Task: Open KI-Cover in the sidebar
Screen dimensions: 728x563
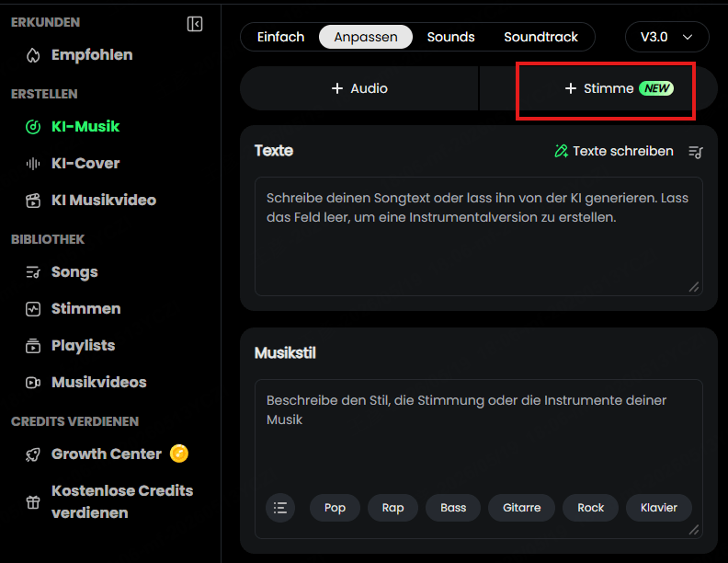Action: tap(85, 163)
